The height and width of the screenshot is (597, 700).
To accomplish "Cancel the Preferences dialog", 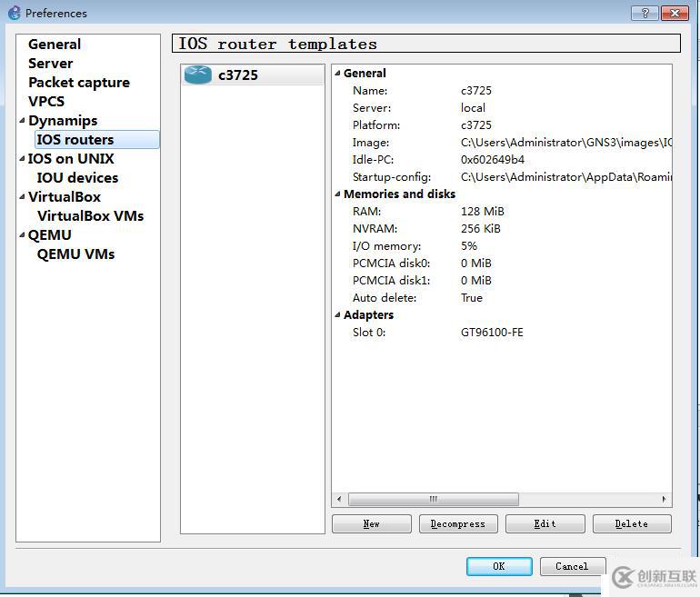I will tap(573, 566).
